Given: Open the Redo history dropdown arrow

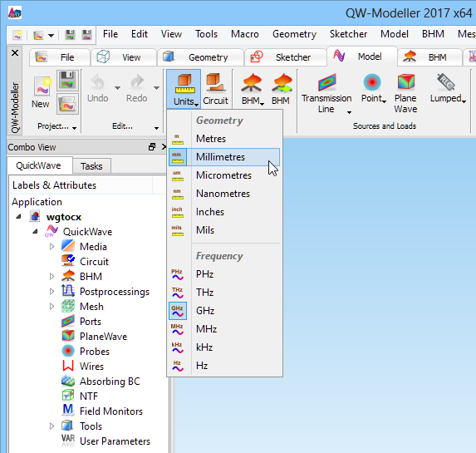Looking at the screenshot, I should [156, 88].
